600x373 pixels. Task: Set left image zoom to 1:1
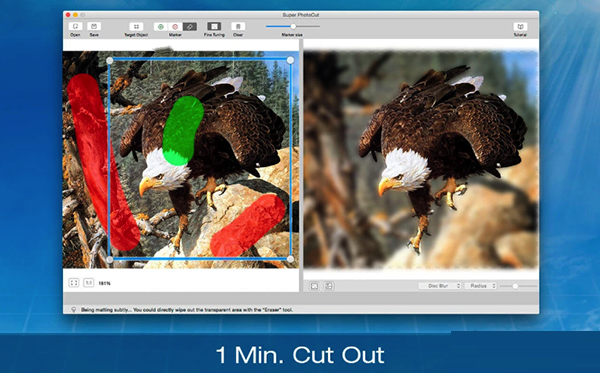click(x=88, y=283)
